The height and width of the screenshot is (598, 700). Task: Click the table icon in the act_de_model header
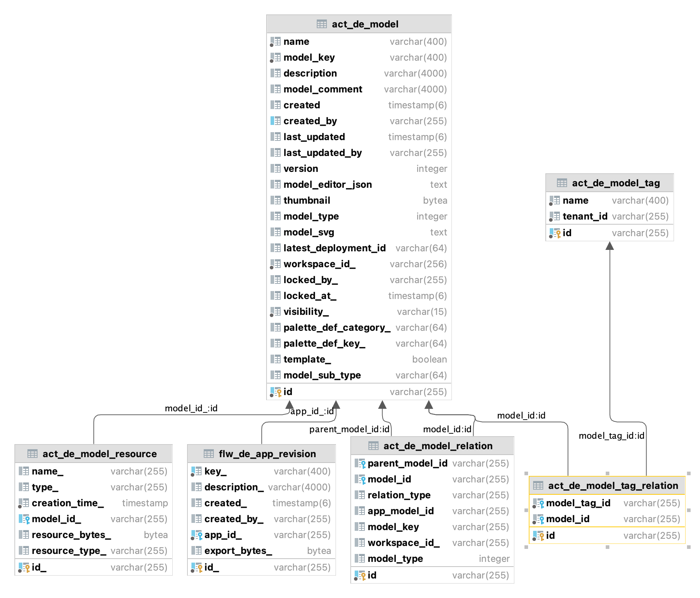point(321,24)
